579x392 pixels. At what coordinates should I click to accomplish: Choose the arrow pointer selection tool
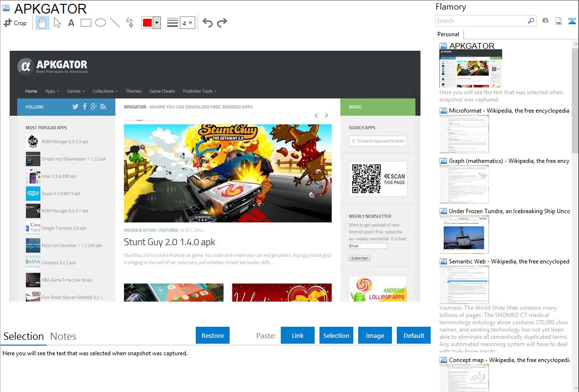(57, 23)
